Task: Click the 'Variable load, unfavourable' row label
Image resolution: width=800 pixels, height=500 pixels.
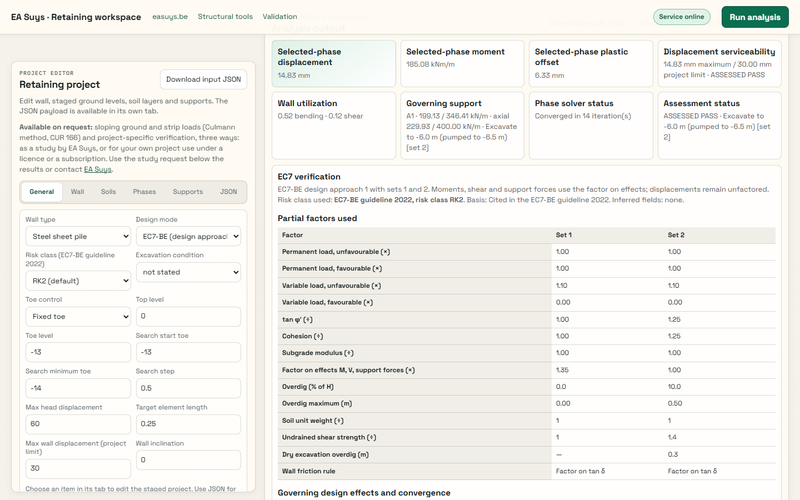Action: coord(331,286)
